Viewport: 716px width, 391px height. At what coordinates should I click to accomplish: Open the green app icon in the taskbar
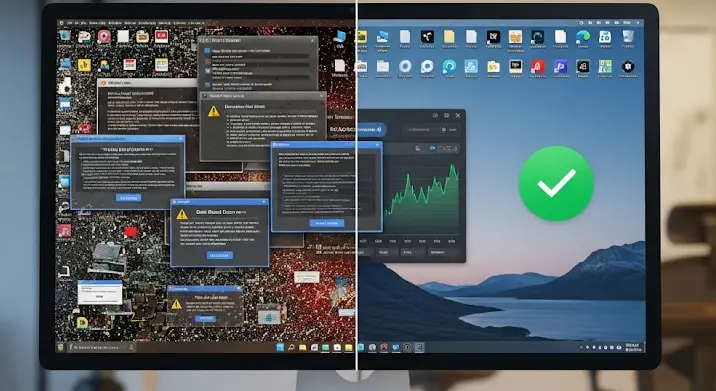(x=325, y=348)
